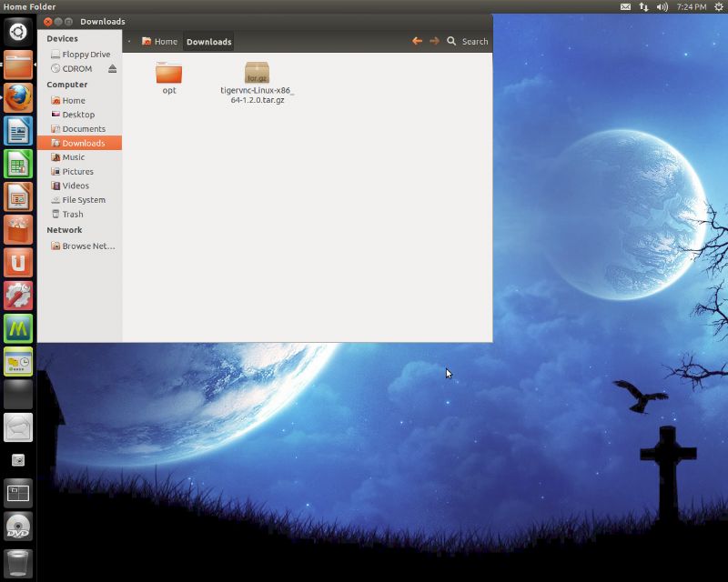Open Ubuntu Software Center from the dock
This screenshot has height=582, width=728.
click(x=18, y=230)
